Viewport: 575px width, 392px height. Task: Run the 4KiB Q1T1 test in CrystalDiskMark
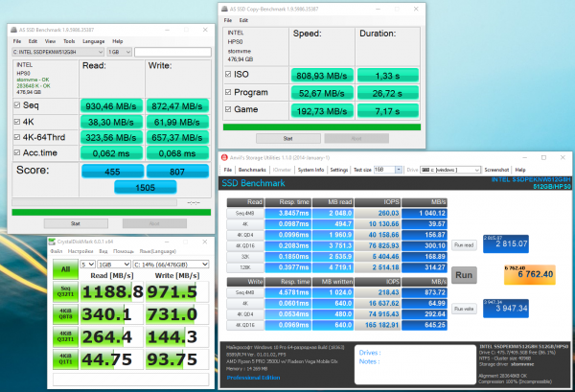click(x=65, y=359)
